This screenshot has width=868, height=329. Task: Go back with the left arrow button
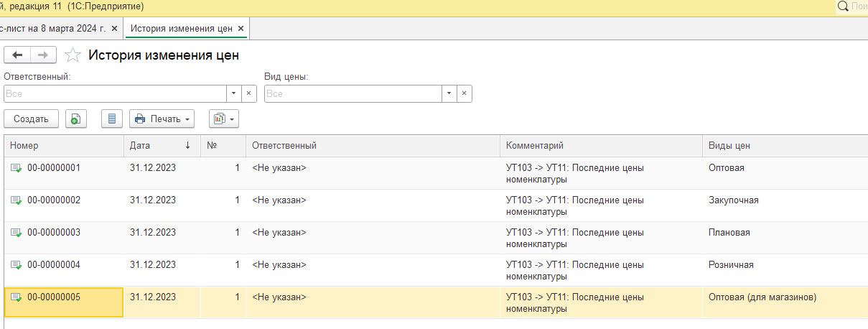(18, 55)
